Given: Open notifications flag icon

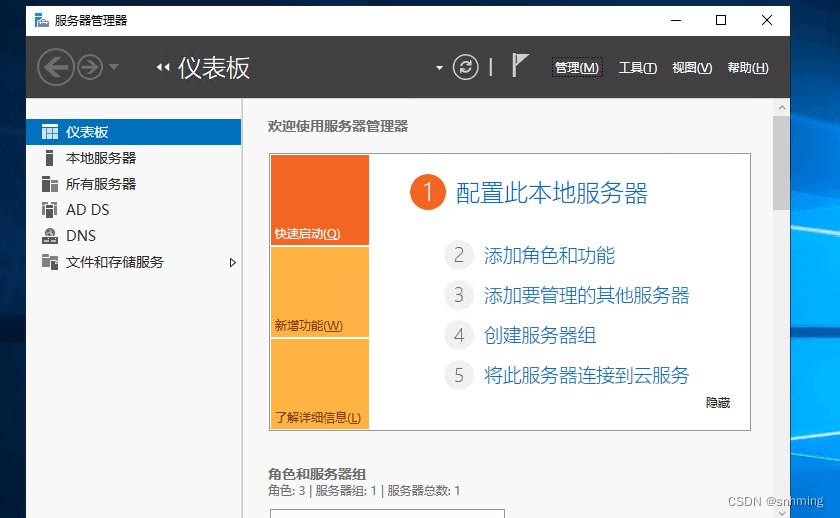Looking at the screenshot, I should point(520,66).
